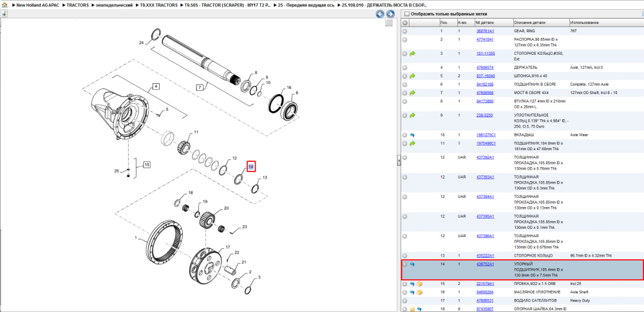644x312 pixels.
Task: Sort by '№ детали' column header
Action: (494, 23)
